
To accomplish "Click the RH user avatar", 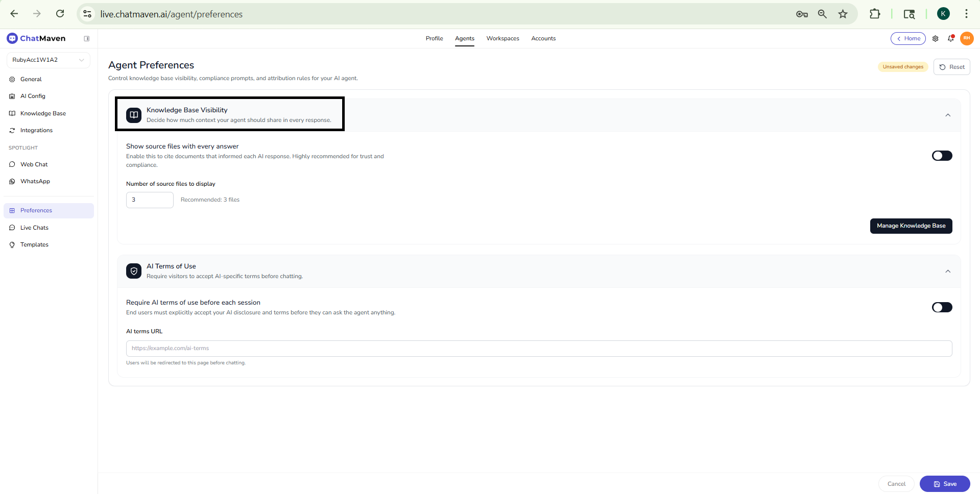I will [966, 39].
